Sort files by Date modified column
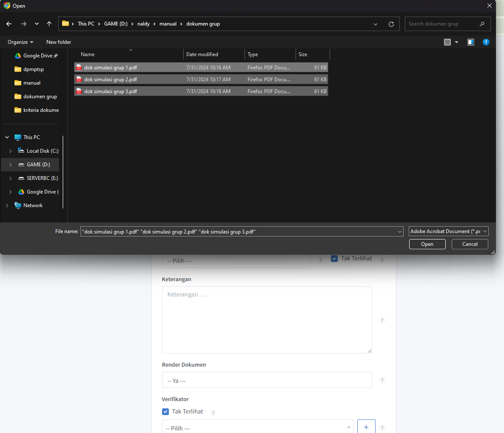The image size is (504, 433). pyautogui.click(x=202, y=54)
